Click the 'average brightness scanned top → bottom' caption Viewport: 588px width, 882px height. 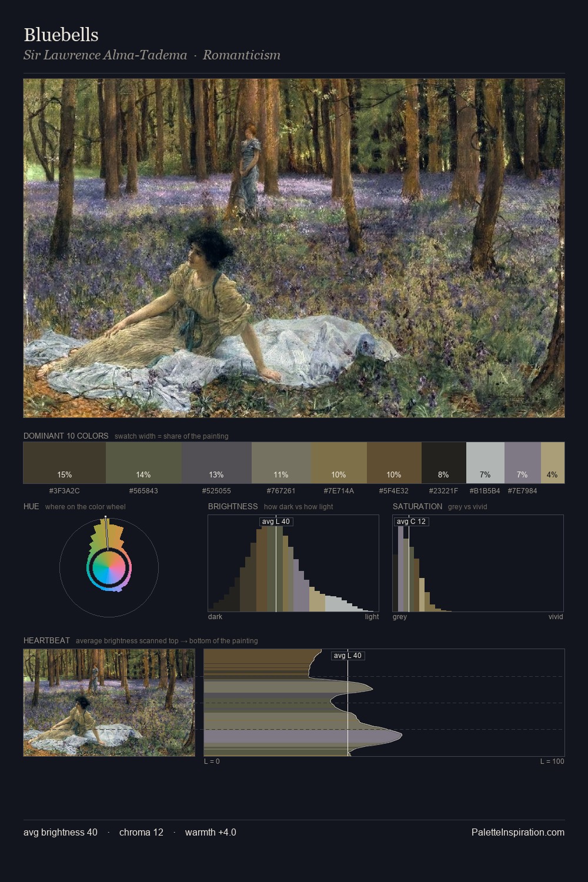tap(167, 641)
